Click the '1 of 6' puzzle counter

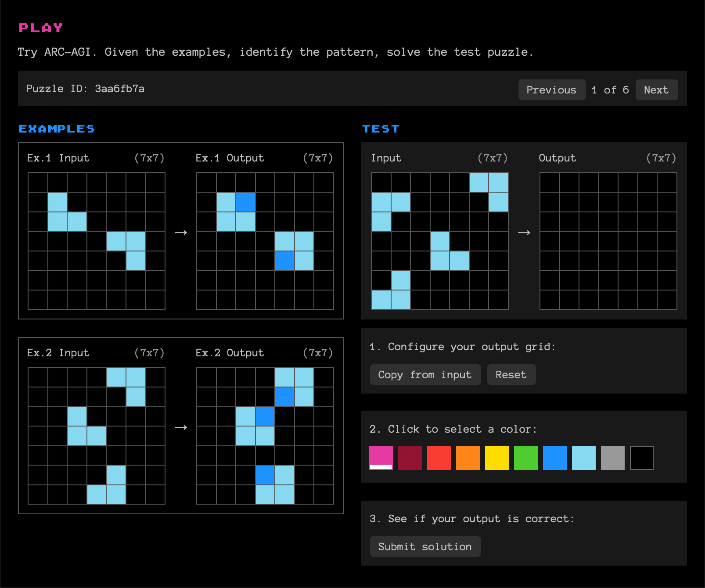pos(610,90)
